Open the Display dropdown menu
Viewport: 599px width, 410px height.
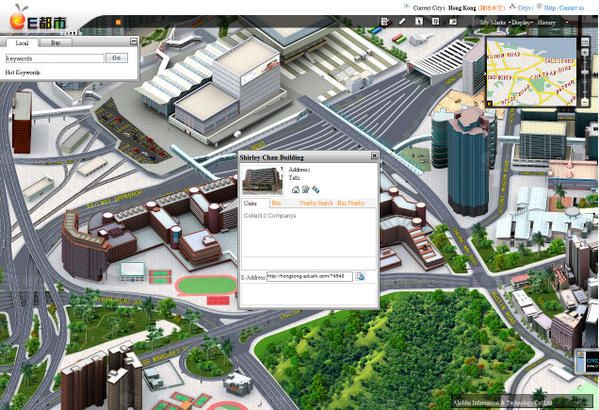(x=521, y=23)
